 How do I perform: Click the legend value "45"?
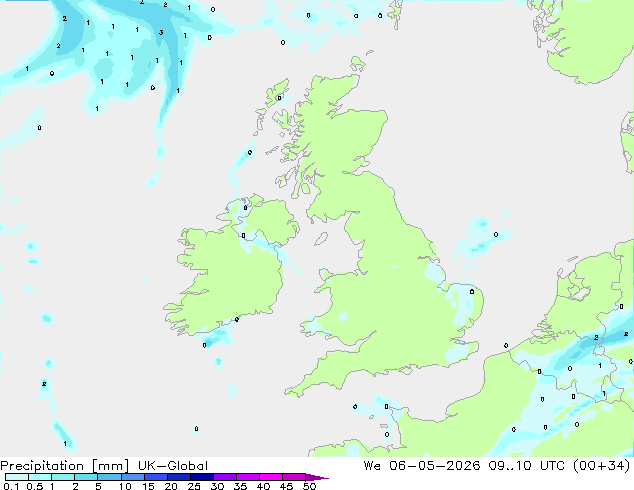[286, 486]
